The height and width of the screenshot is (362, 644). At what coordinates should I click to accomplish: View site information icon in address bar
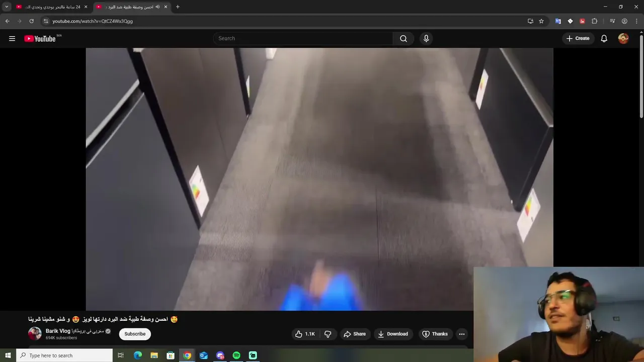[x=46, y=21]
